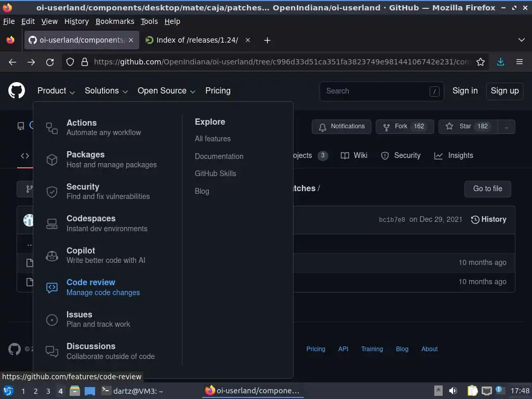Click the footer Training link

point(372,349)
